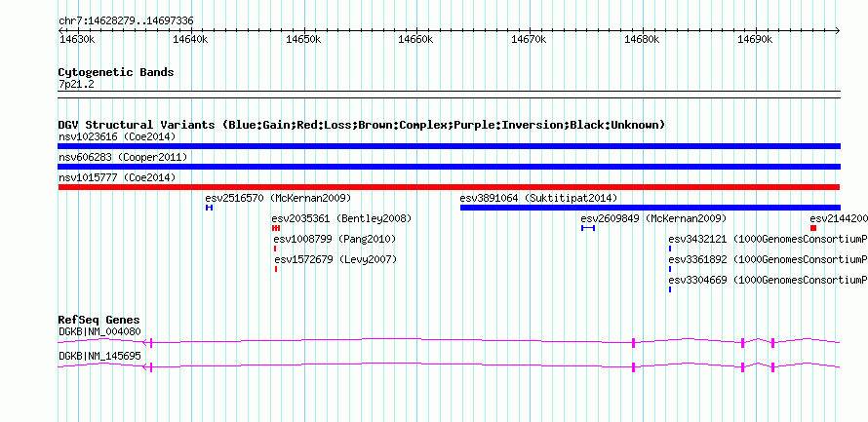Click the DGV Structural Variants track title

362,125
